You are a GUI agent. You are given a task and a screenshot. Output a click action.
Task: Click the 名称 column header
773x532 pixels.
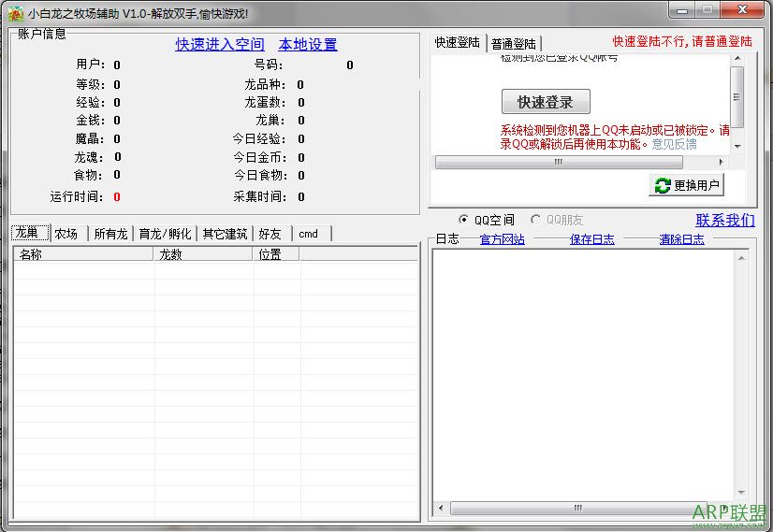84,254
